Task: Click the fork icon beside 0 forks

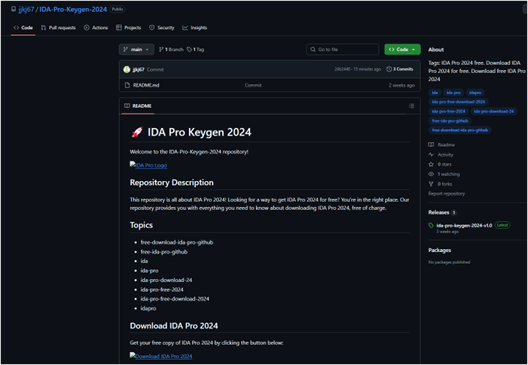Action: (431, 184)
